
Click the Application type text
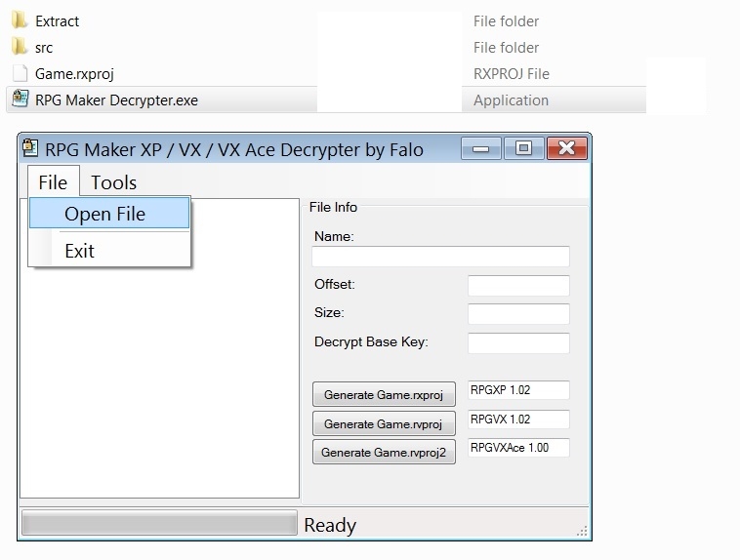pos(511,100)
